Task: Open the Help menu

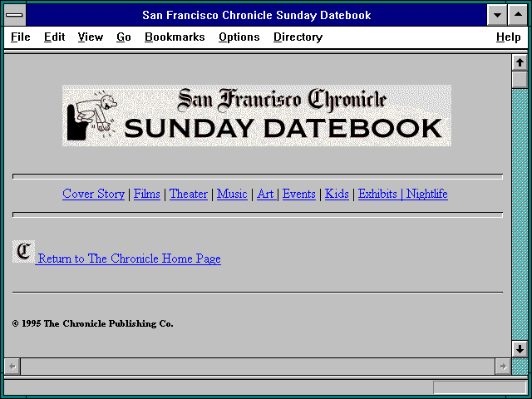Action: [508, 37]
